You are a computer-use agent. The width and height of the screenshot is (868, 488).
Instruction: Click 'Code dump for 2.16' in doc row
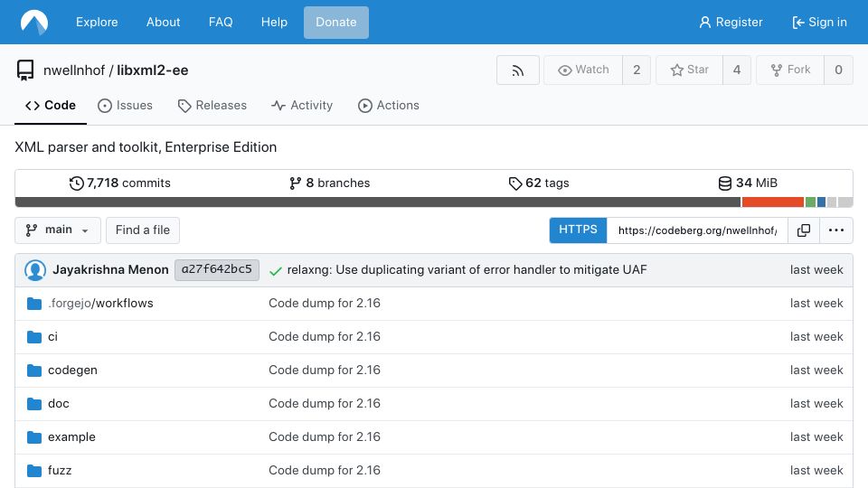pyautogui.click(x=325, y=403)
